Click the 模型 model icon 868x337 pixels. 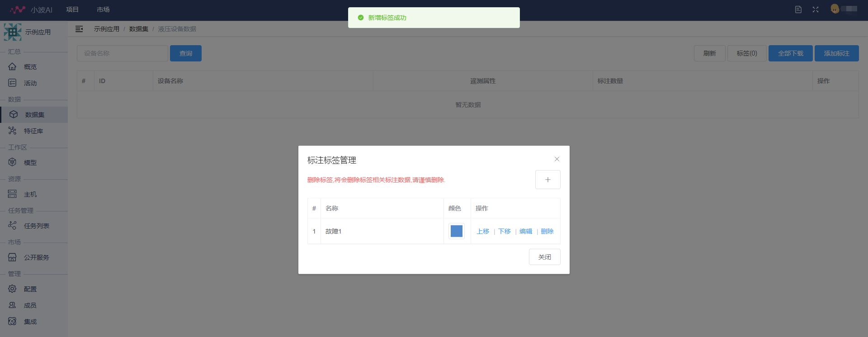[x=12, y=162]
